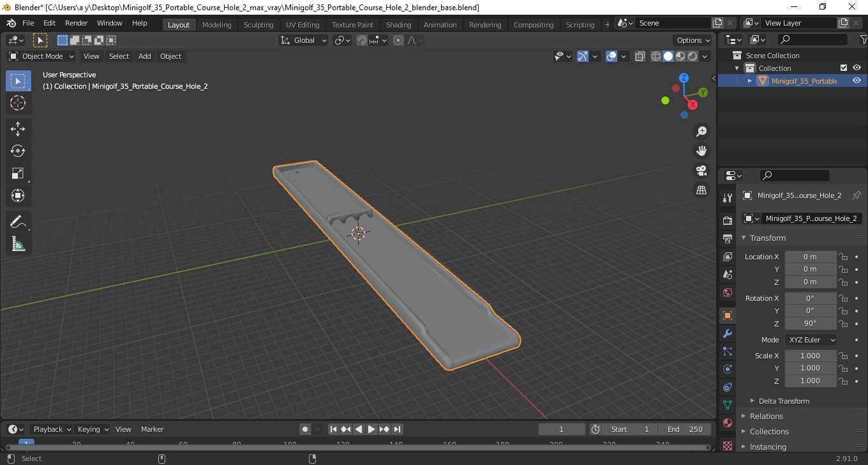
Task: Select the Measure tool
Action: 18,244
